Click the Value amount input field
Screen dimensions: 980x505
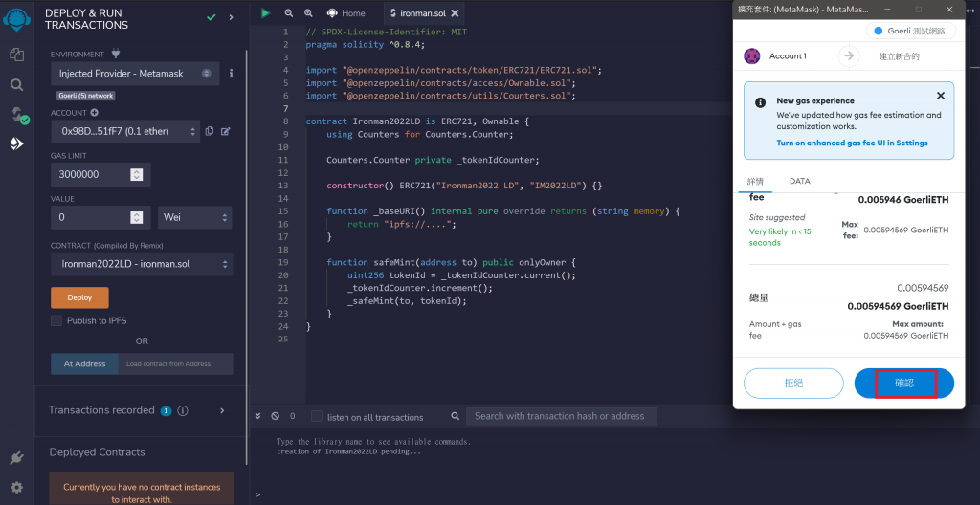point(100,217)
